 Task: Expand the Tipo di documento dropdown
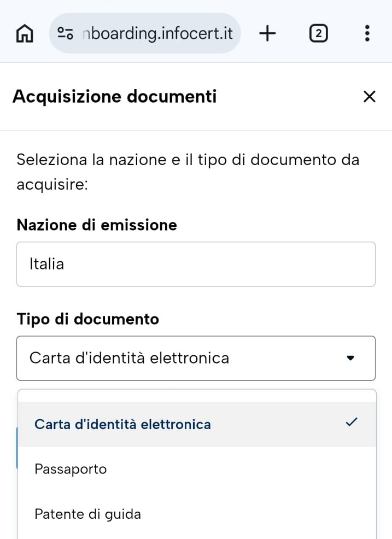pos(196,358)
